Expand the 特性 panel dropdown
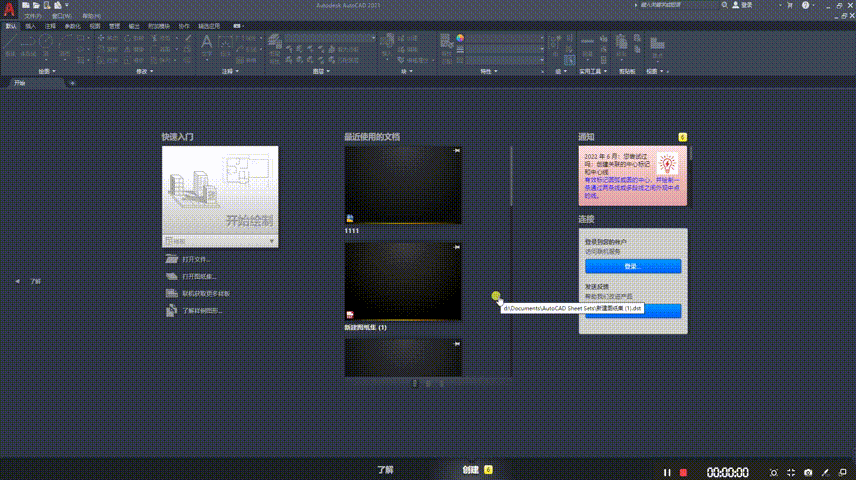Viewport: 856px width, 480px height. tap(489, 72)
